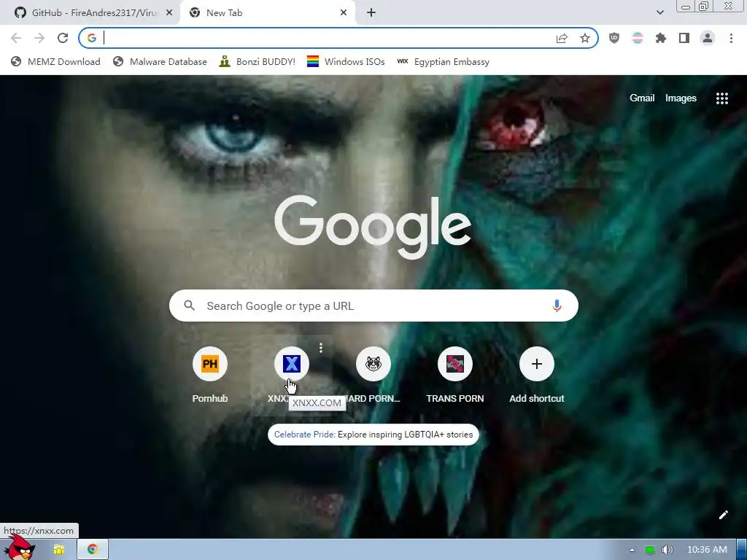Open the Chrome profile avatar
The image size is (747, 560).
coord(708,38)
